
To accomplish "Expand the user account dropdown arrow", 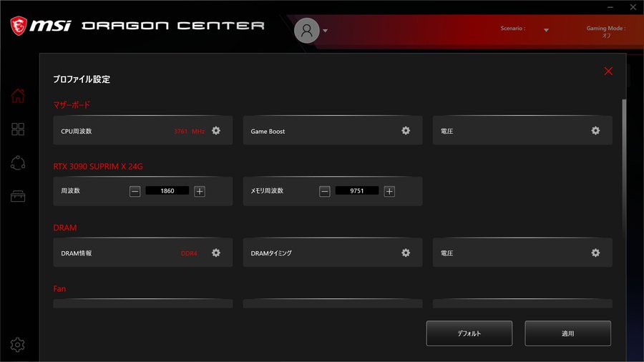I will tap(326, 31).
